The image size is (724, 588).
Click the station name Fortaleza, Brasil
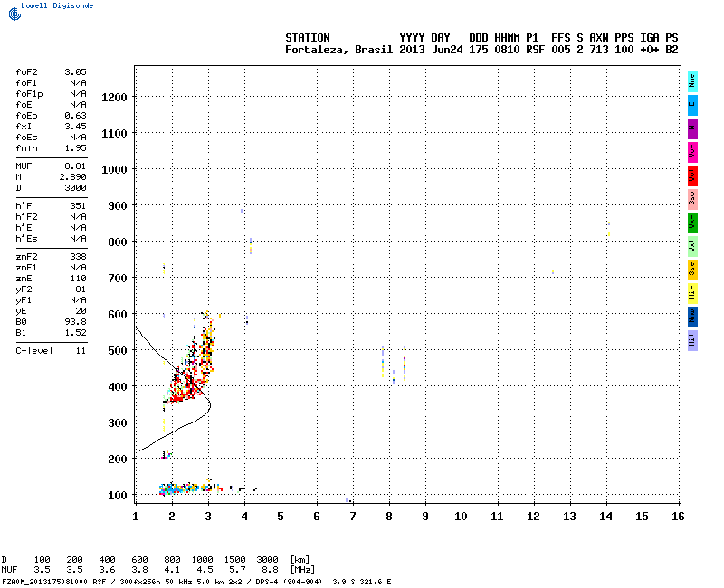pyautogui.click(x=338, y=50)
